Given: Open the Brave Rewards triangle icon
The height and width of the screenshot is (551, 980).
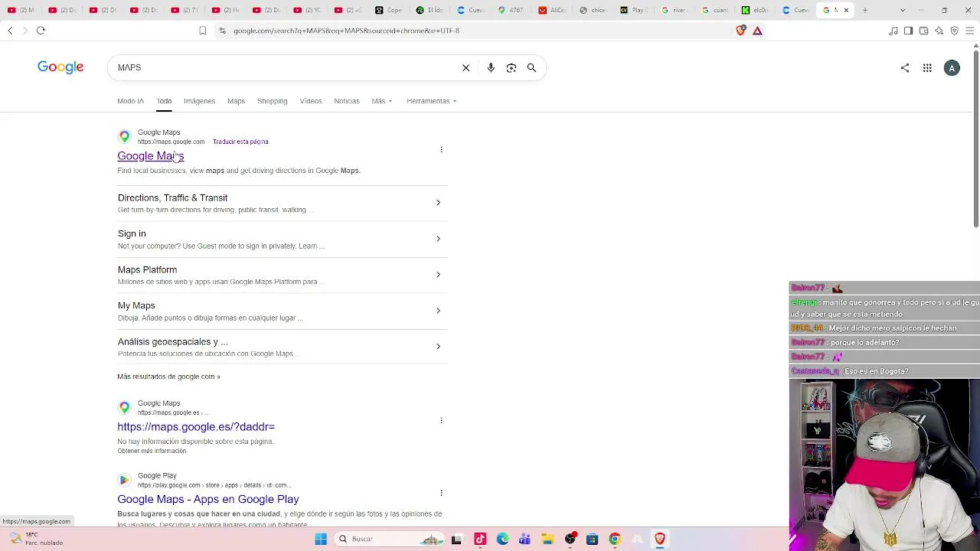Looking at the screenshot, I should [757, 31].
